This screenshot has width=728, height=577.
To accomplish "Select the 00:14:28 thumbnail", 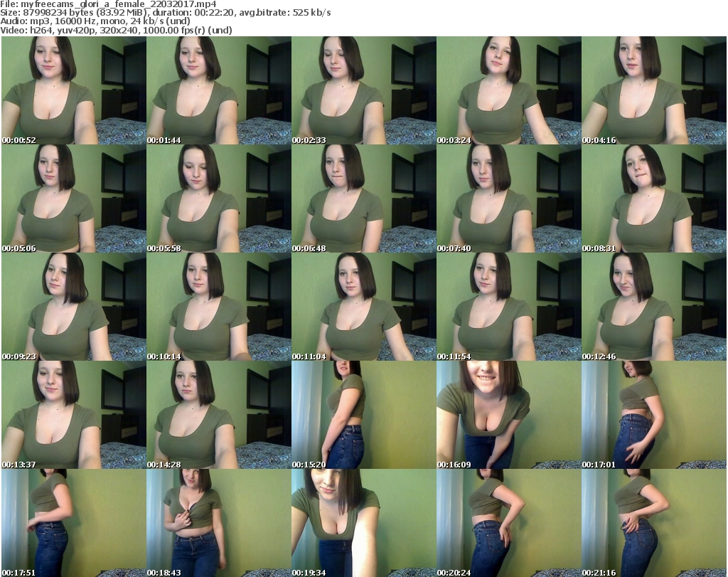I will (x=219, y=415).
